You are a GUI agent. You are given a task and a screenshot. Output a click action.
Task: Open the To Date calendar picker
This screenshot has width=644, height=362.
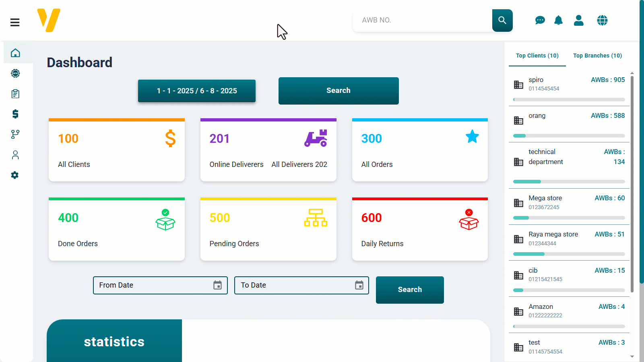[x=359, y=285]
